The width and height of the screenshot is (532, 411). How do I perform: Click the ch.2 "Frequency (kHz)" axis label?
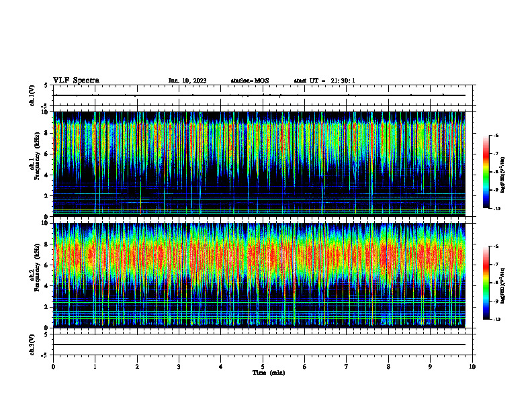click(x=37, y=267)
